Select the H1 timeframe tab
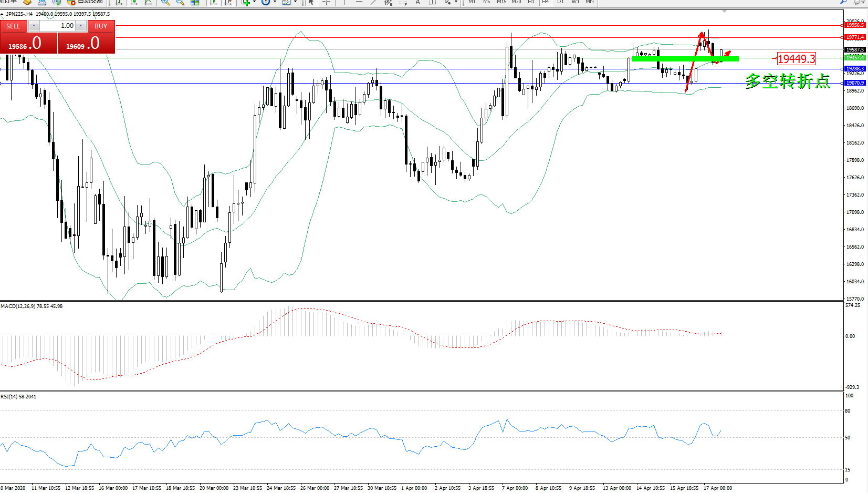Viewport: 868px width, 493px height. tap(531, 2)
